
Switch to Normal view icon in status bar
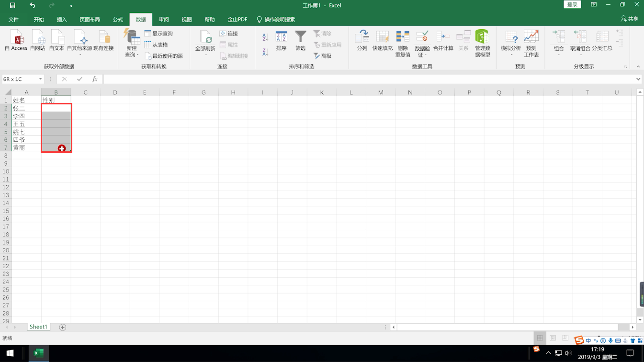coord(540,338)
